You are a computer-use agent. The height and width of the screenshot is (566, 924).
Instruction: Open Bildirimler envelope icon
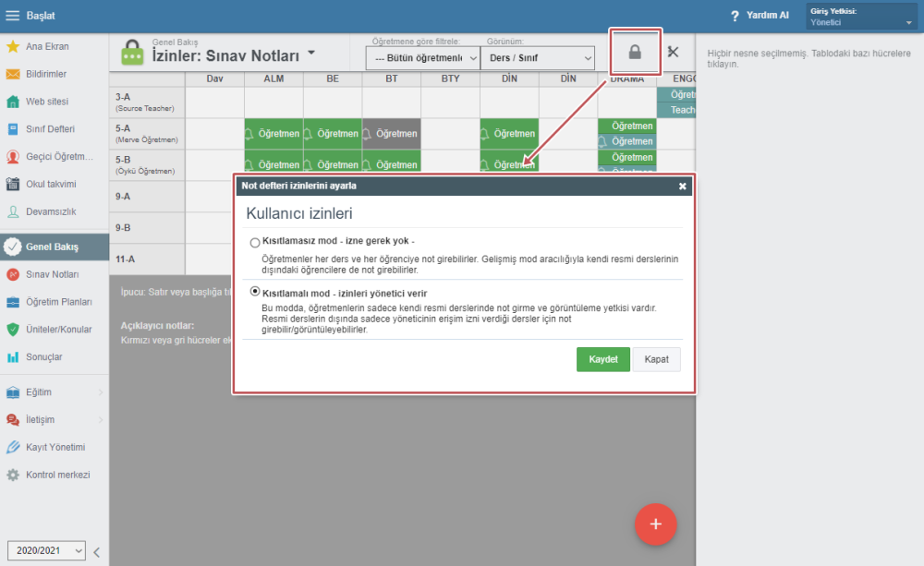coord(12,74)
